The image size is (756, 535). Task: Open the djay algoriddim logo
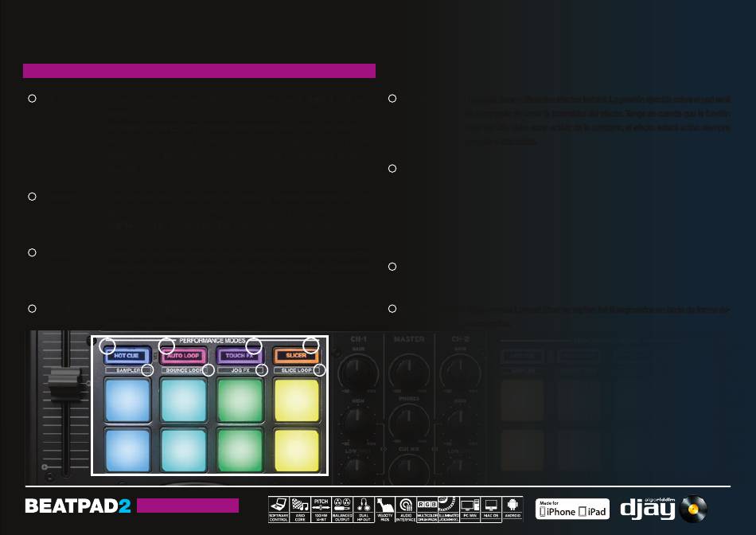[663, 509]
